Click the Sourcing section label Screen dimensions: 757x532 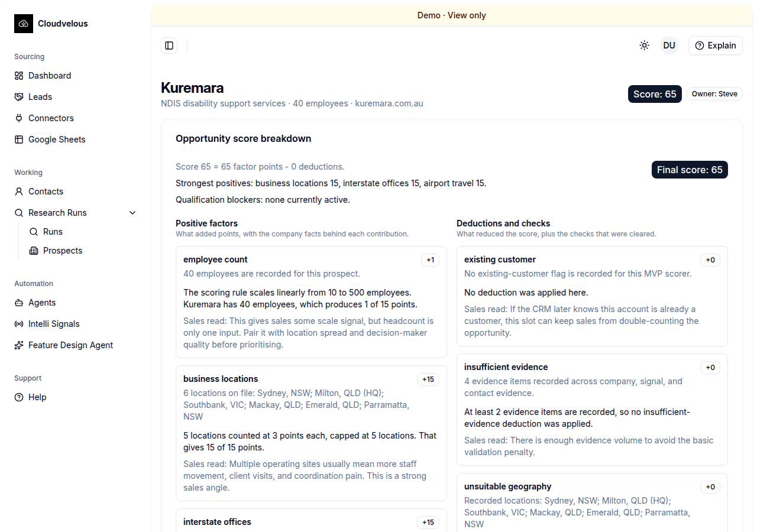click(x=29, y=57)
